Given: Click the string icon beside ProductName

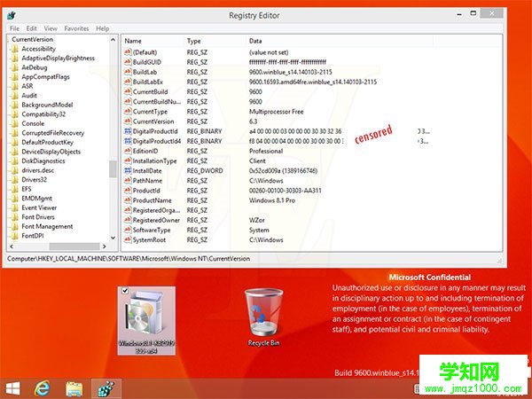Looking at the screenshot, I should [x=128, y=199].
